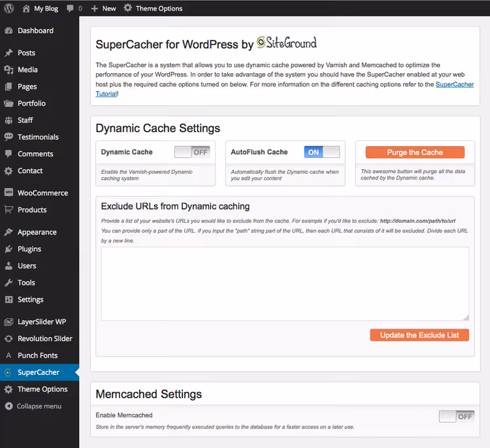This screenshot has height=448, width=490.
Task: Click the WooCommerce logo icon
Action: 8,193
